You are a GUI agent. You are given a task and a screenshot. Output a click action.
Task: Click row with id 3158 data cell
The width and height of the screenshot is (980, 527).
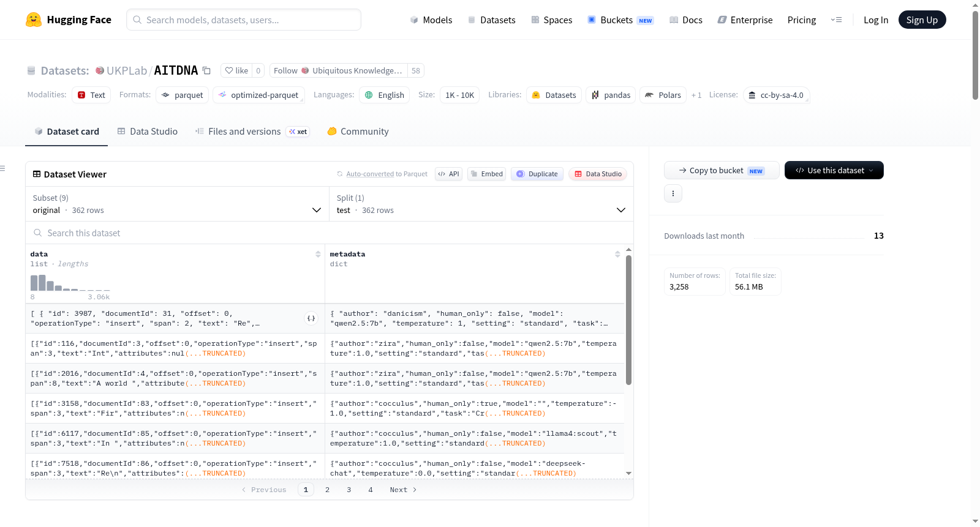pos(175,408)
